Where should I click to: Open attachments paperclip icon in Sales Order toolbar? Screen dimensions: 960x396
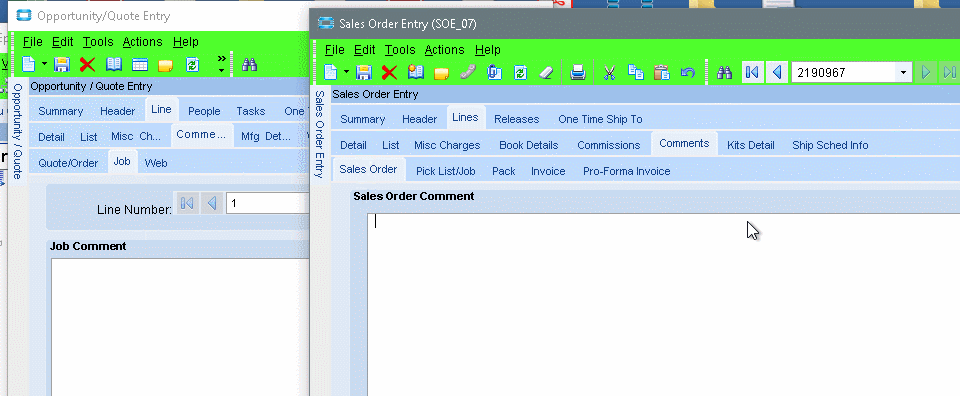[494, 72]
